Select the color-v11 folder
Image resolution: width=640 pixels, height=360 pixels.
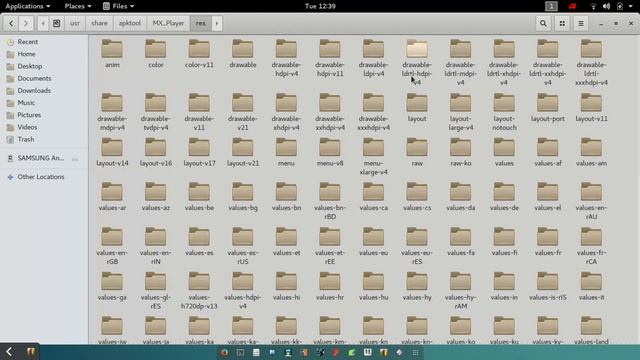199,53
